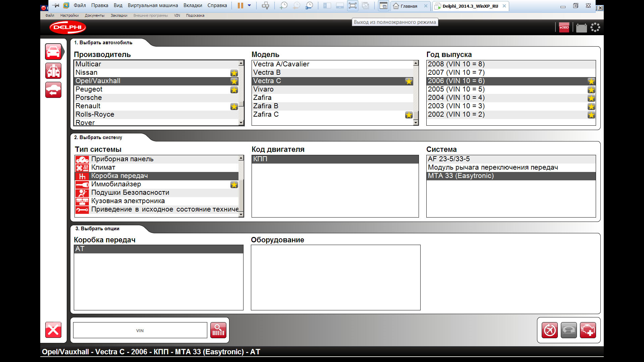Click the send Ctrl+Alt+Del toolbar icon
This screenshot has height=362, width=644.
pos(265,5)
